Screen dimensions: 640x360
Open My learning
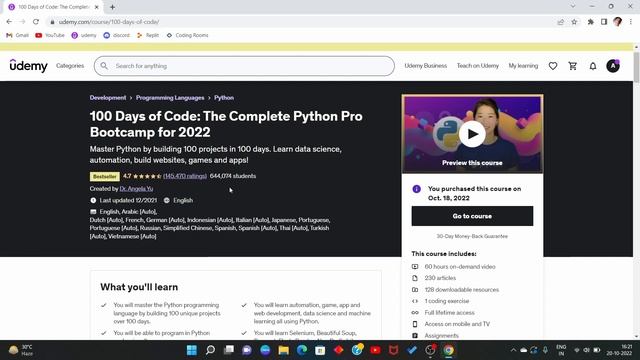(x=523, y=66)
